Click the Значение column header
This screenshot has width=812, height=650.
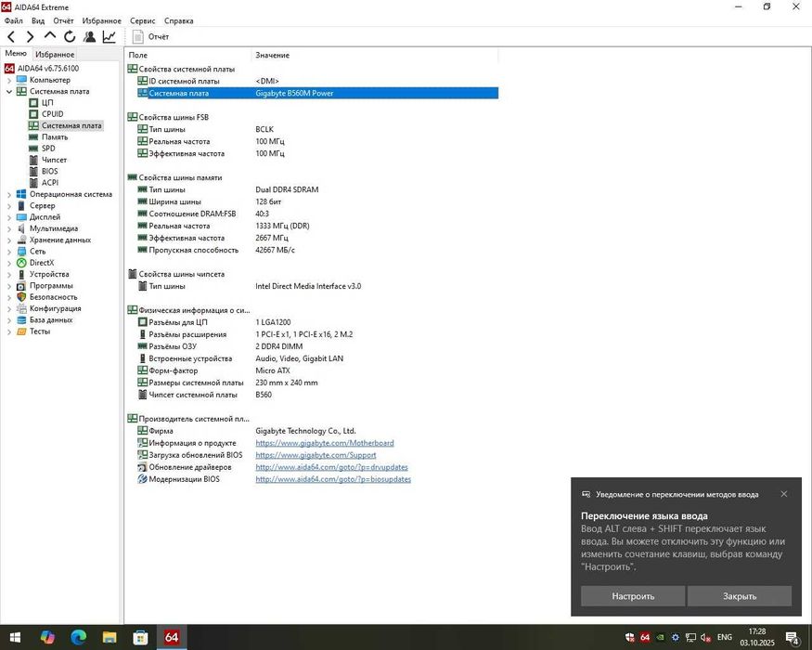[x=375, y=55]
